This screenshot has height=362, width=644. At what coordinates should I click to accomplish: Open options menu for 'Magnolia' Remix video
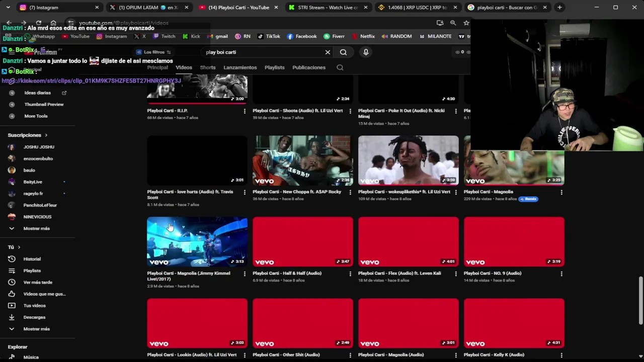[561, 192]
